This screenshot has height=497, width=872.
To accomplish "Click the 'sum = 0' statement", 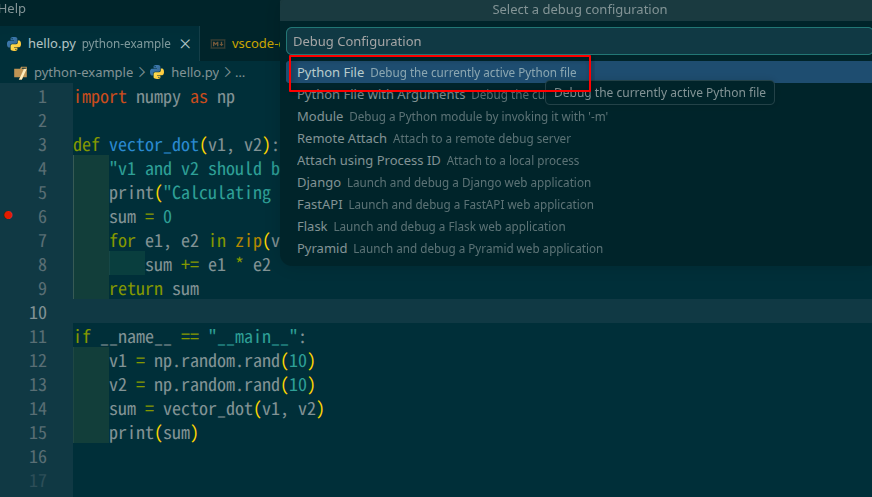I will [141, 217].
